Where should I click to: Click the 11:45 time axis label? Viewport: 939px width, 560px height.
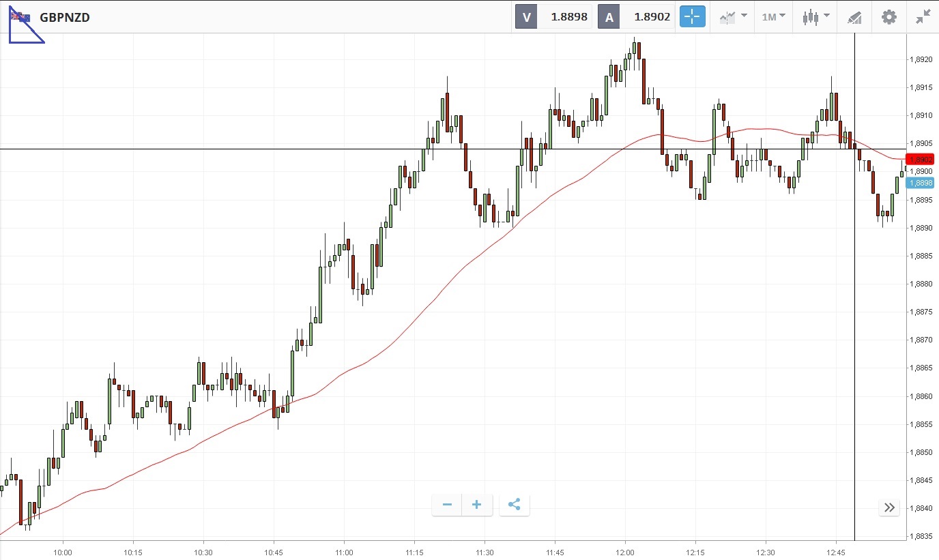(x=555, y=552)
